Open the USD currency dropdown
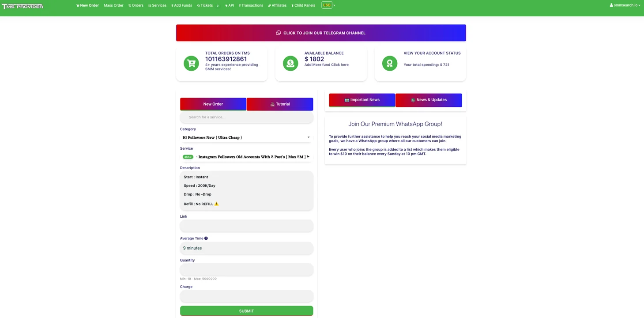 [328, 5]
